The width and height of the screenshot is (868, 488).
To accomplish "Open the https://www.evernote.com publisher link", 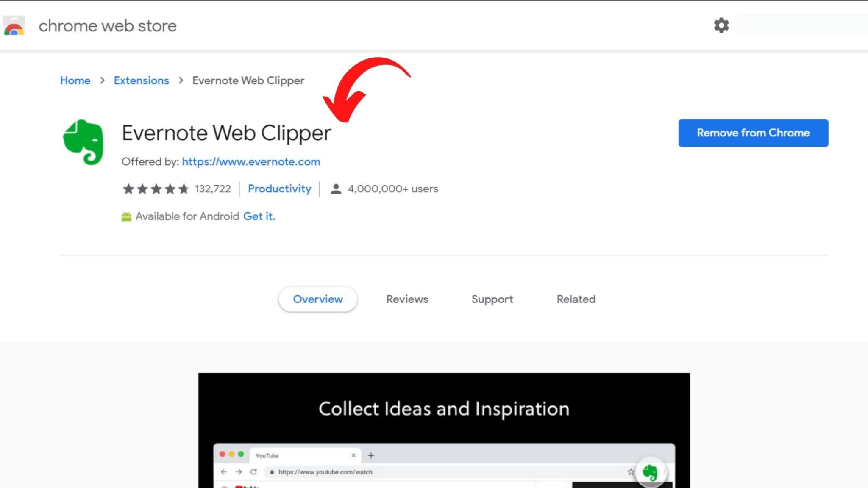I will [251, 162].
